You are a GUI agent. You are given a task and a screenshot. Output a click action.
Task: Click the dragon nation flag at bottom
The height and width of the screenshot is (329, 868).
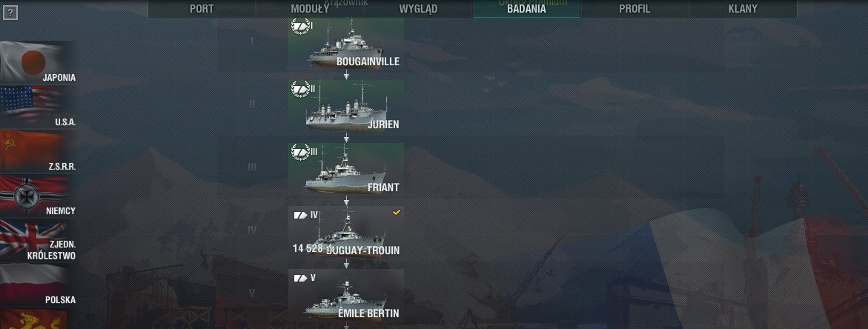click(x=33, y=319)
